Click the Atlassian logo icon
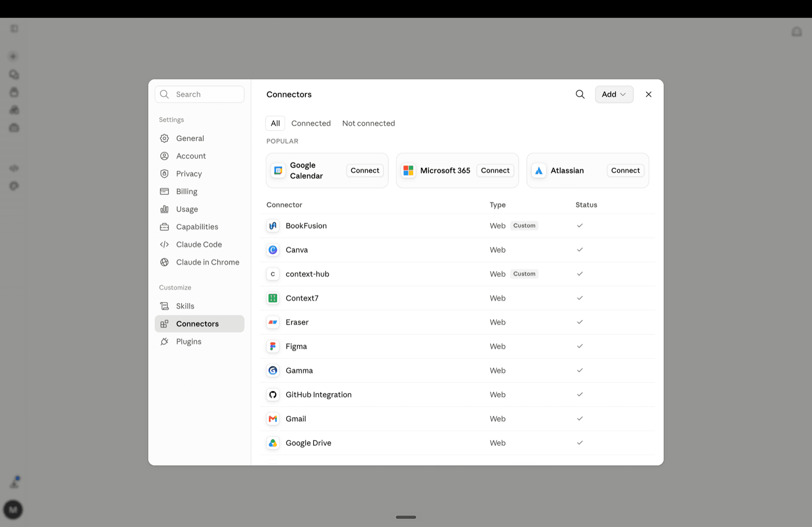812x527 pixels. pyautogui.click(x=539, y=170)
